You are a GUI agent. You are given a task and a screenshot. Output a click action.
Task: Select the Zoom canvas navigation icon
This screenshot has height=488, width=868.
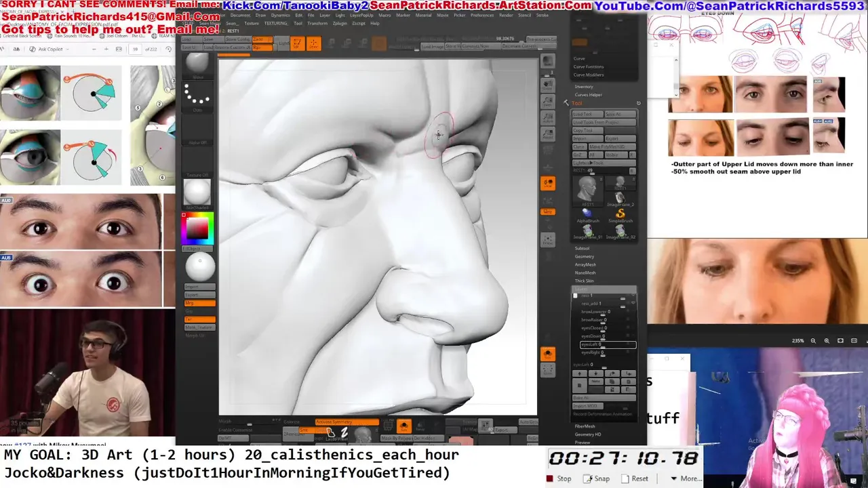[548, 102]
